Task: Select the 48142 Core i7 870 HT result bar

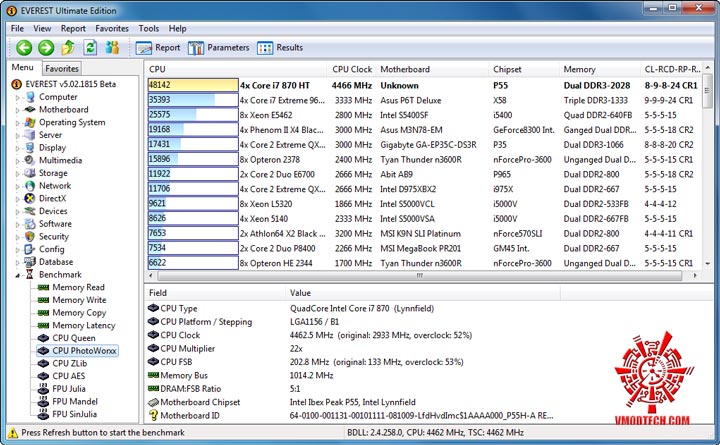Action: (x=193, y=85)
